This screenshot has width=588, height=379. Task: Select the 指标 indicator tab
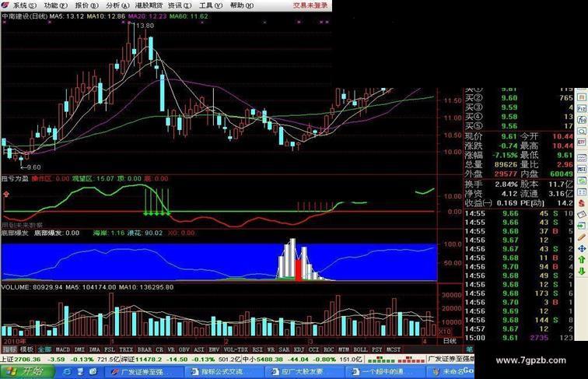click(x=9, y=349)
